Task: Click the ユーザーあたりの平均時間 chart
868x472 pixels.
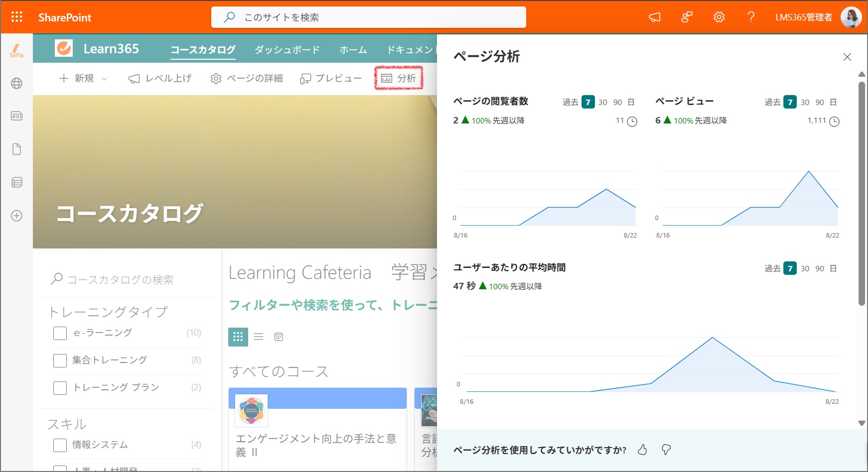Action: pos(650,364)
